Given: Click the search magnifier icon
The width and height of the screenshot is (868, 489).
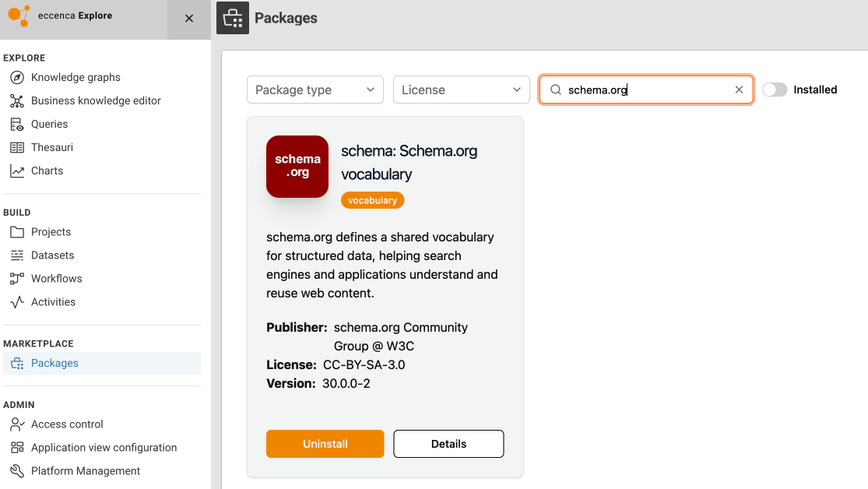Looking at the screenshot, I should coord(556,90).
